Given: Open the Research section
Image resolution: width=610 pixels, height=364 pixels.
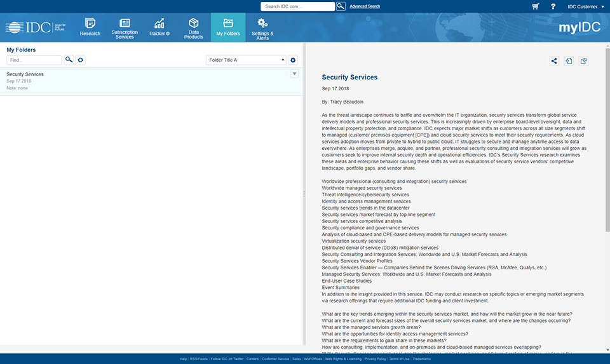Looking at the screenshot, I should pyautogui.click(x=90, y=27).
